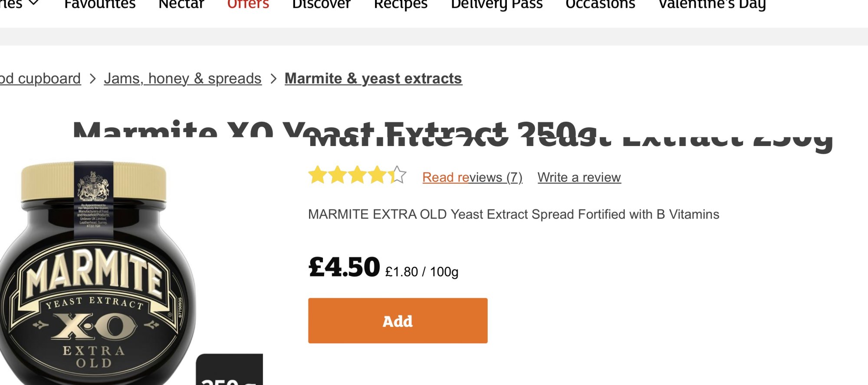Click the Write a review link
This screenshot has width=868, height=385.
[579, 177]
